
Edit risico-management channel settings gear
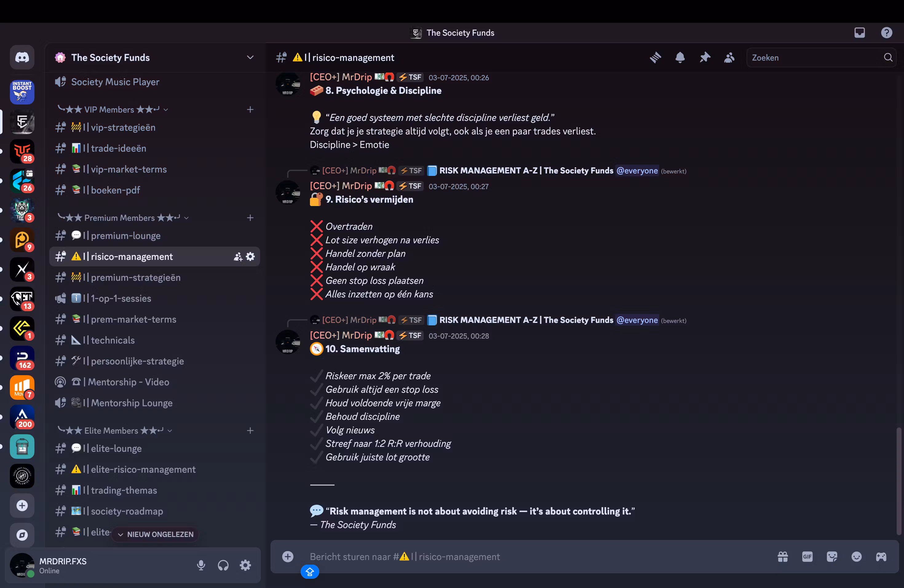[x=250, y=256]
